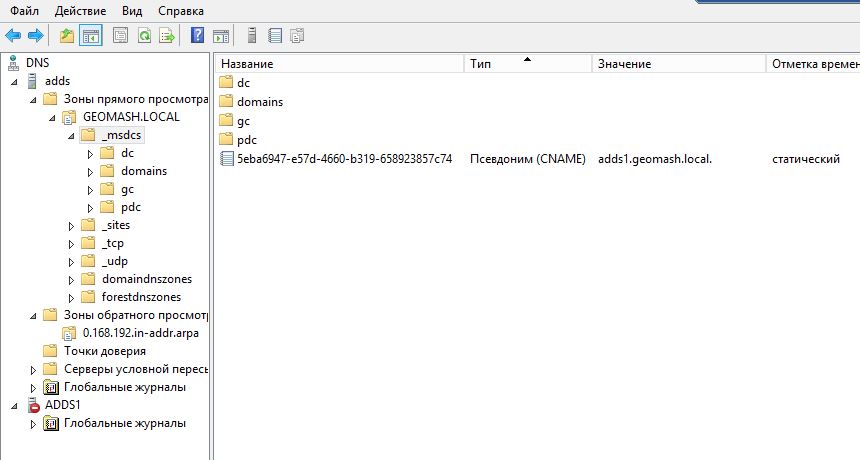This screenshot has width=860, height=460.
Task: Click the Глобальные журналы icon under ADDS1
Action: click(x=51, y=423)
